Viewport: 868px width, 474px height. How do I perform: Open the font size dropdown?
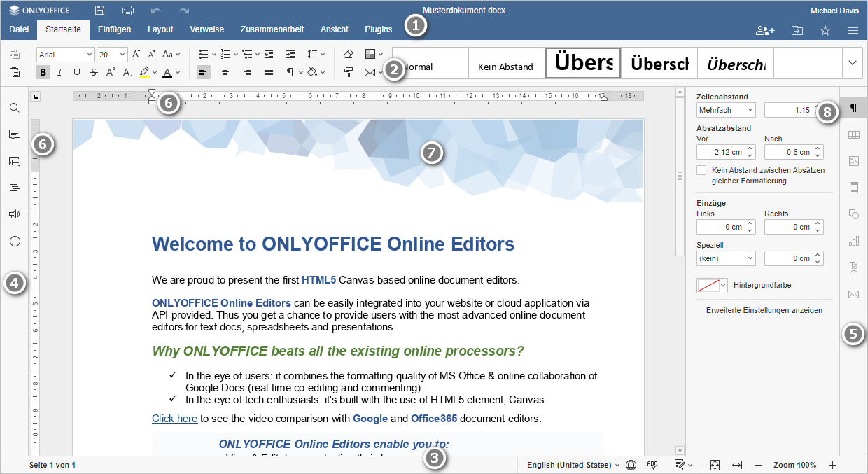(118, 54)
